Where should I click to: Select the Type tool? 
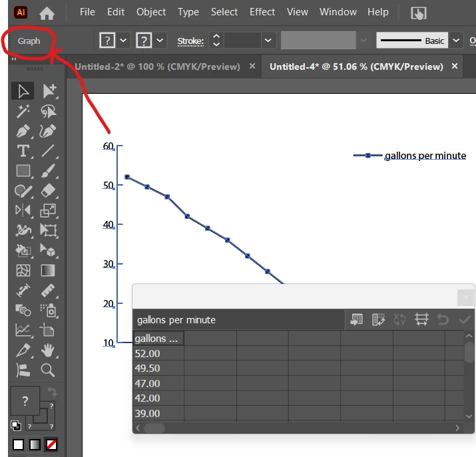23,151
